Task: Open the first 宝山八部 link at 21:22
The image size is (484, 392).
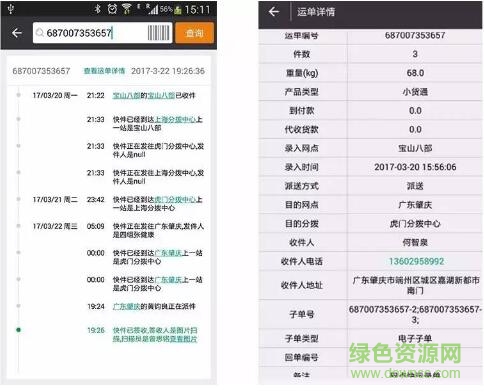Action: point(126,96)
